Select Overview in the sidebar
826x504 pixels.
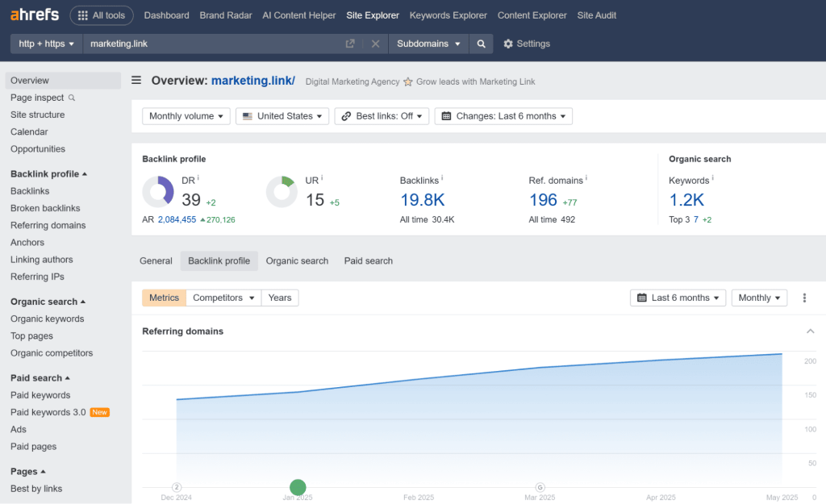point(63,81)
